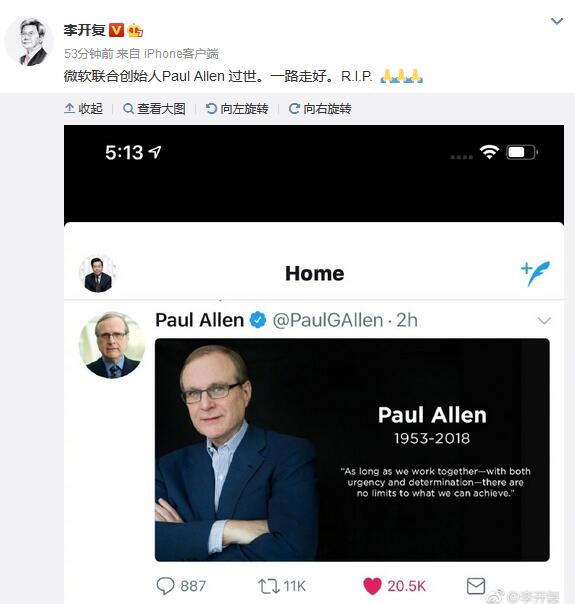Toggle the red heart like showing 20.5K
This screenshot has height=604, width=575.
(372, 586)
